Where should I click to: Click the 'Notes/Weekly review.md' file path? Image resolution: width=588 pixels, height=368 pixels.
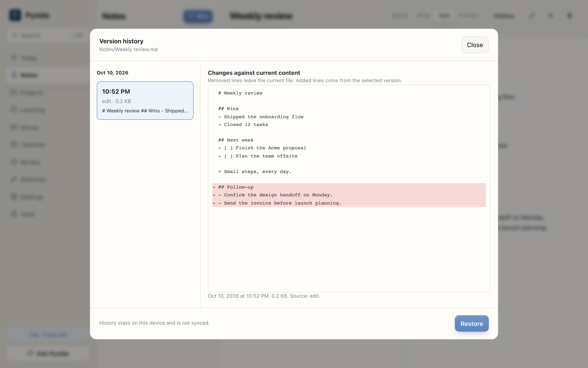128,49
